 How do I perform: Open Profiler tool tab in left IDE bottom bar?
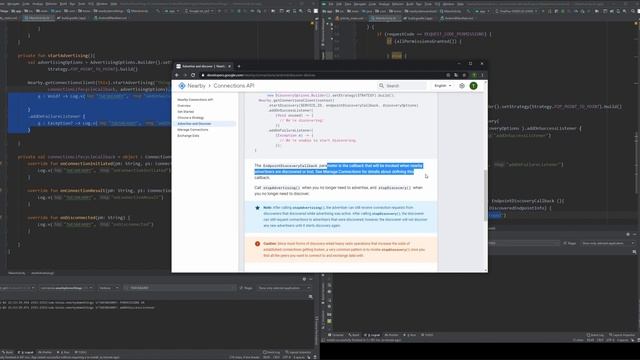[x=45, y=352]
